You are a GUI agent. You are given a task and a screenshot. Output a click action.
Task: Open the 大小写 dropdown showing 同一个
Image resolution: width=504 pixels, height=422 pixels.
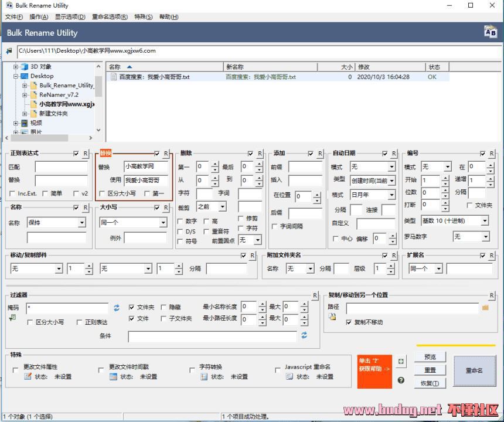tap(163, 222)
